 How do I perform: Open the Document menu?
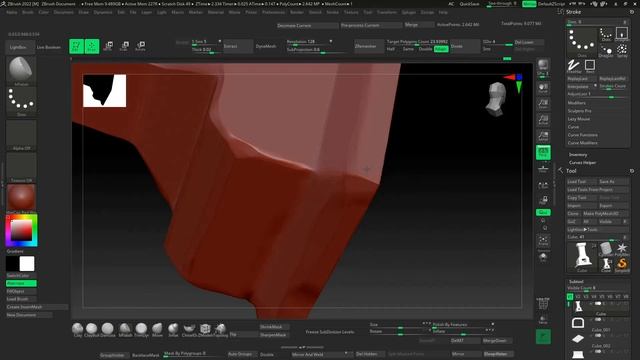tap(64, 12)
